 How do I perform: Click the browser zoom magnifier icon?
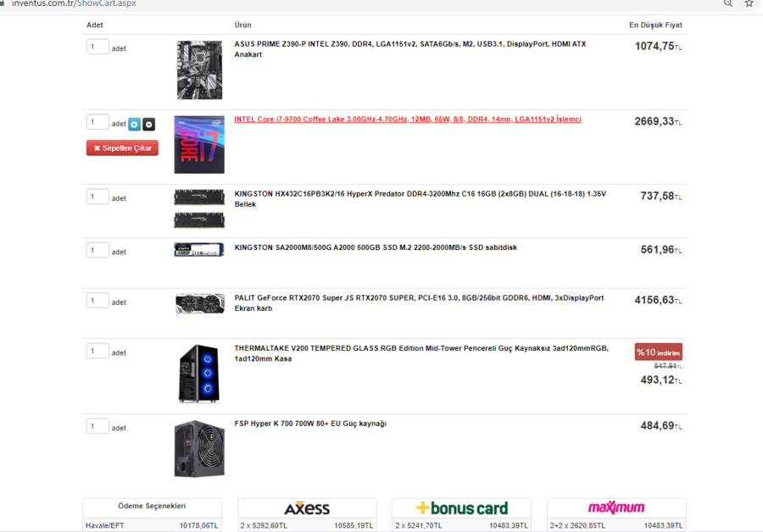pos(728,4)
